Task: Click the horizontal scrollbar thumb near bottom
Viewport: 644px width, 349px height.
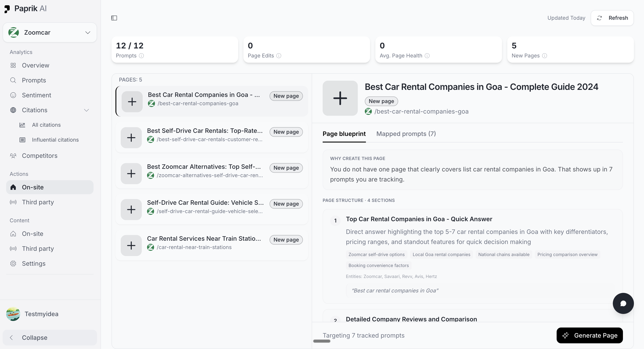Action: point(322,341)
